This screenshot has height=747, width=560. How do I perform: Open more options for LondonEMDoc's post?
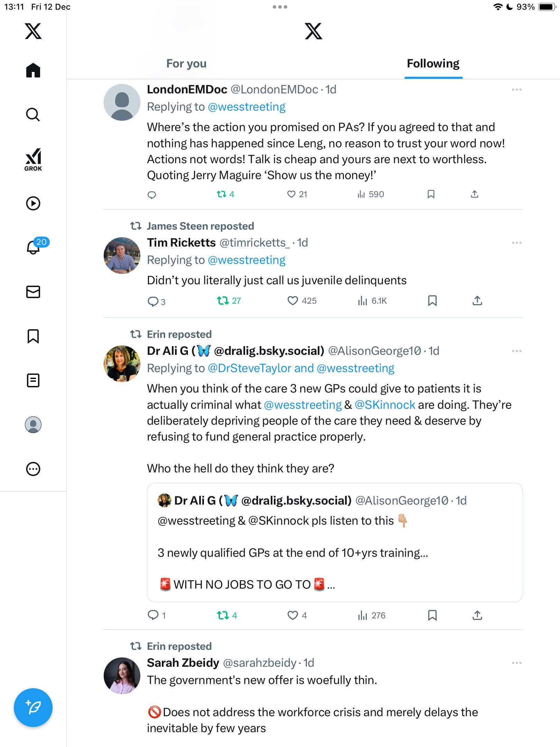point(516,90)
